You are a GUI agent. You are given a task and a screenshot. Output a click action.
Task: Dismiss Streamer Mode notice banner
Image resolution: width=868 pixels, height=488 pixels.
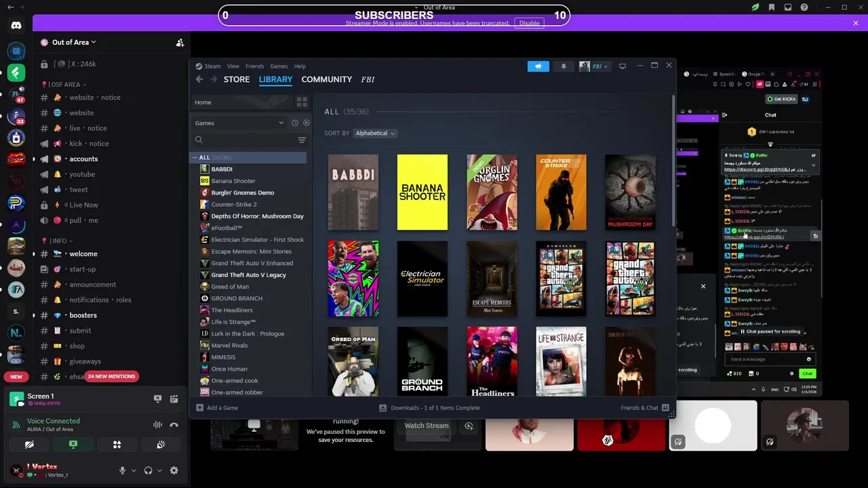(x=855, y=23)
